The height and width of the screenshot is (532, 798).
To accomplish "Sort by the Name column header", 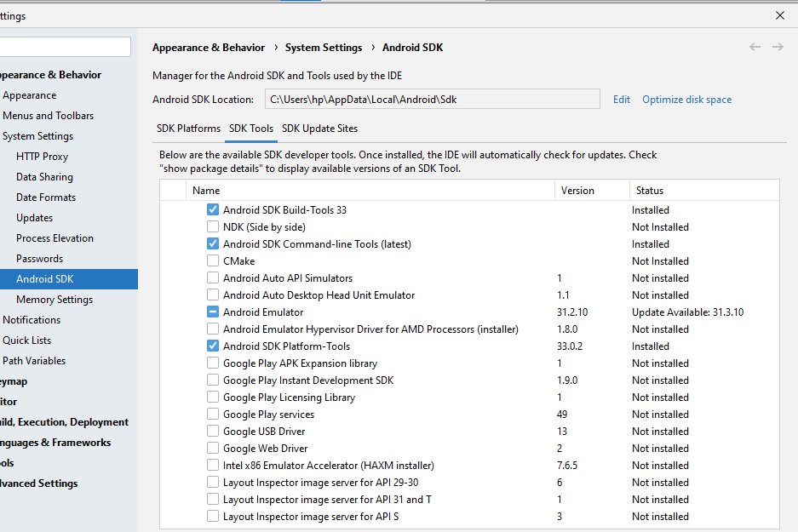I will pos(370,190).
